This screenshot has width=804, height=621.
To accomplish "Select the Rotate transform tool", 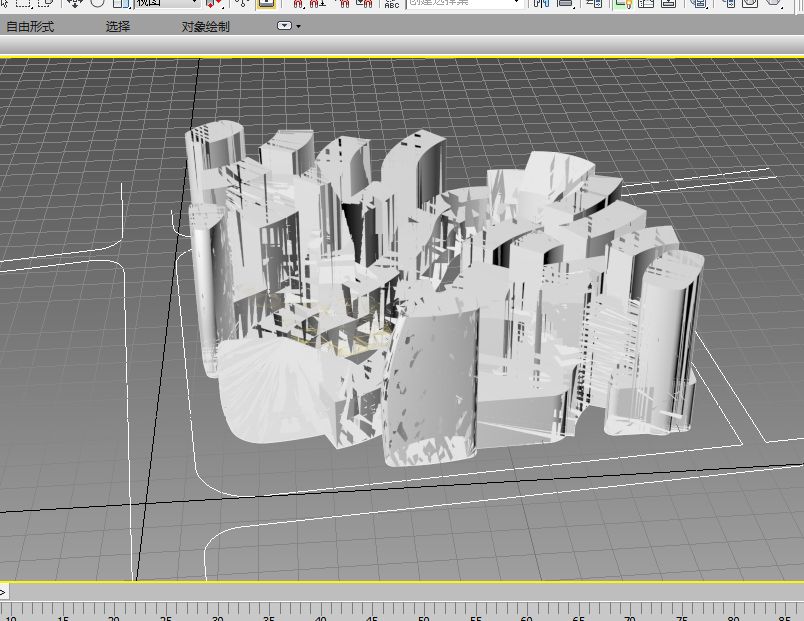I will pos(97,3).
